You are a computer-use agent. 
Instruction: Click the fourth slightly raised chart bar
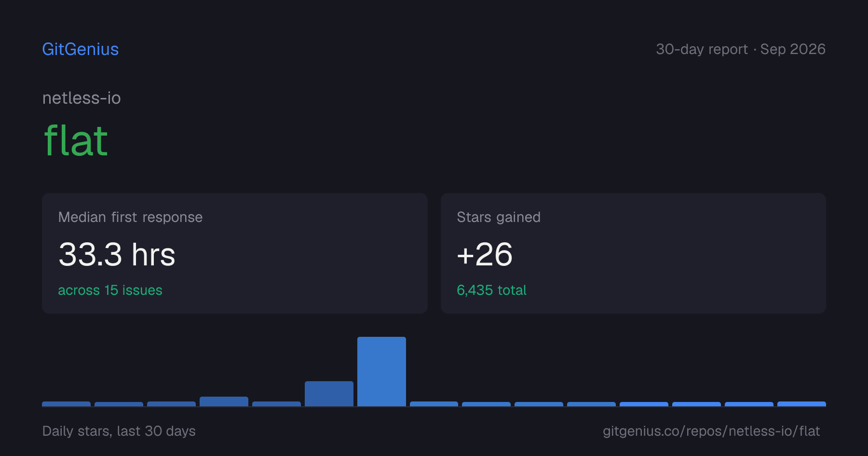pos(224,401)
